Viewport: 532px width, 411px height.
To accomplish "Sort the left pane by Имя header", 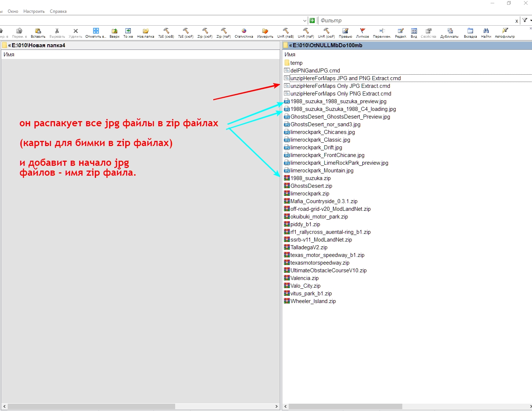I will (x=9, y=55).
